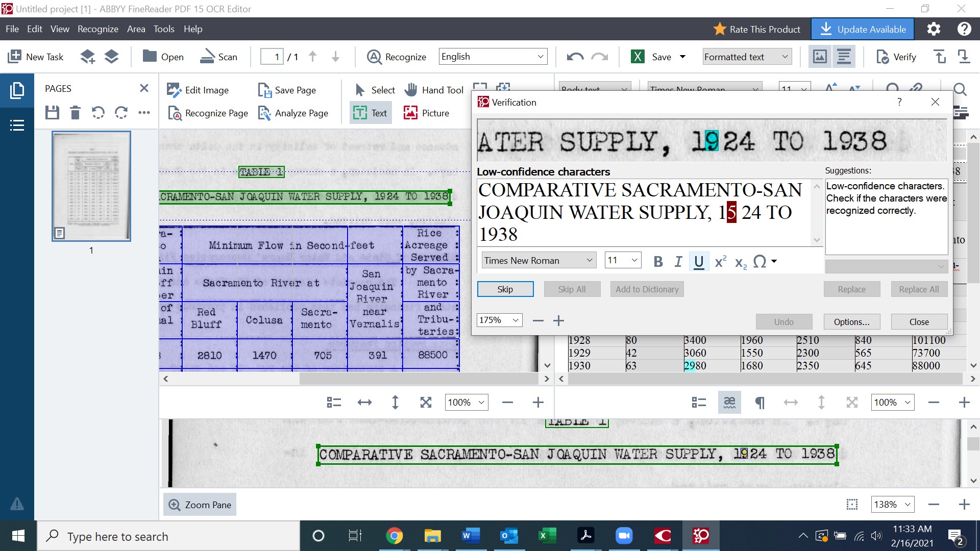
Task: Select the page 1 thumbnail
Action: (91, 186)
